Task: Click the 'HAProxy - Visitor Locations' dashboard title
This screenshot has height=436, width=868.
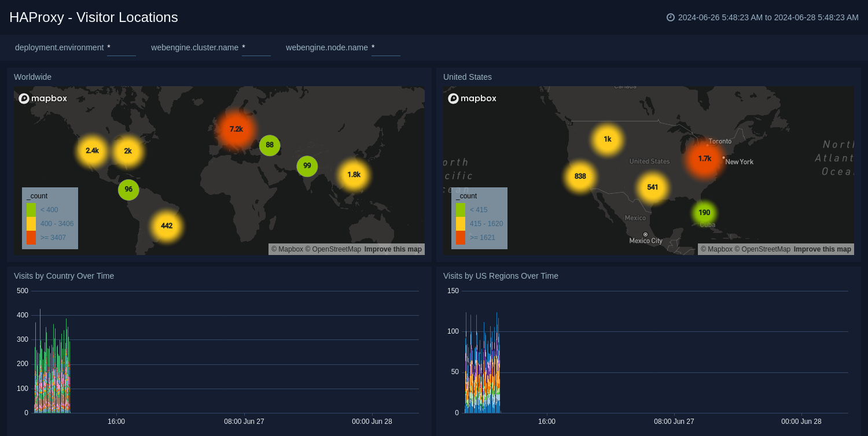Action: [94, 17]
